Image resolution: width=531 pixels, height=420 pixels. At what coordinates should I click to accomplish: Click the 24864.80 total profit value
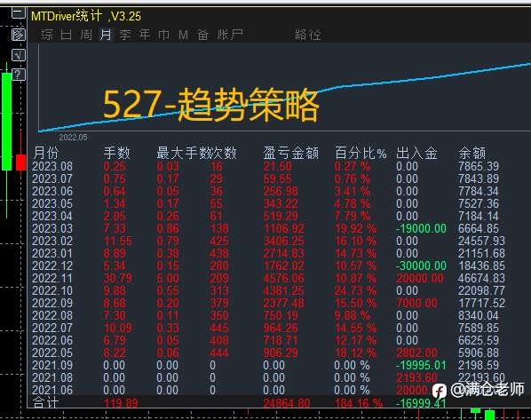coord(287,403)
